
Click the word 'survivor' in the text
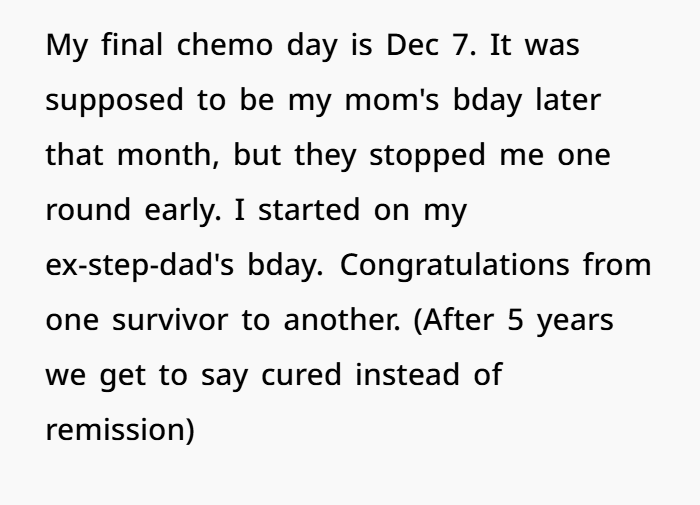point(170,320)
